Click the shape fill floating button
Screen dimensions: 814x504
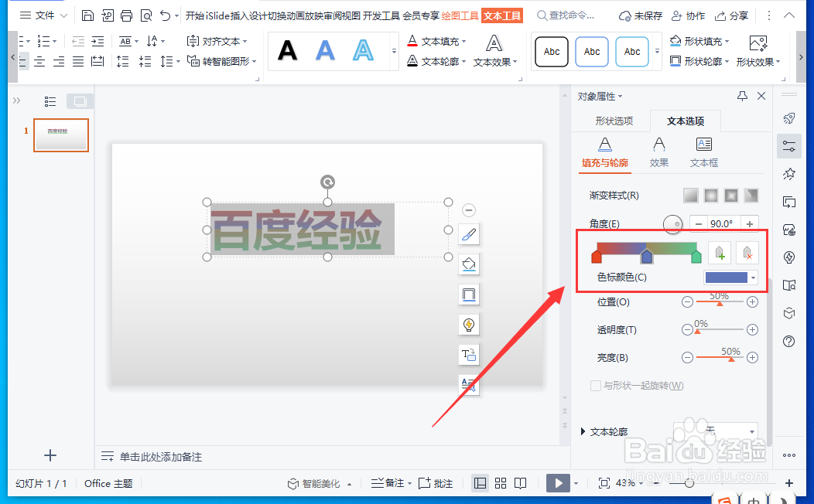coord(469,264)
